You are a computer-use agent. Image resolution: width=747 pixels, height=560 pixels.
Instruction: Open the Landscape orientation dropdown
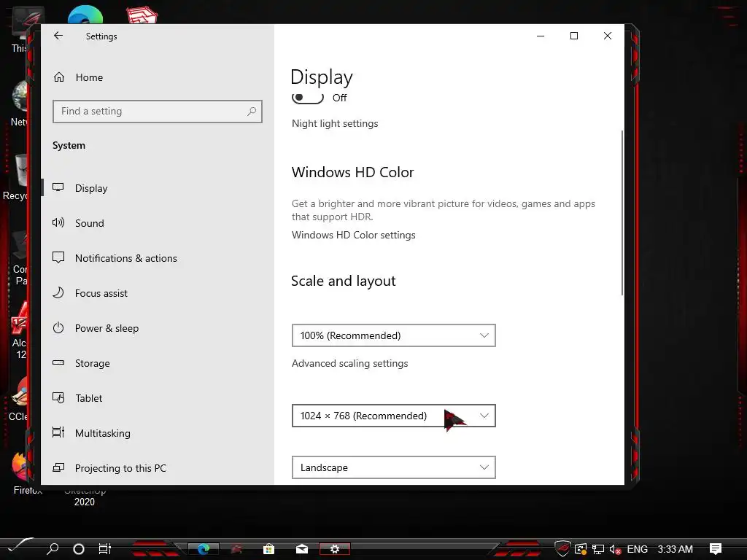click(x=393, y=467)
